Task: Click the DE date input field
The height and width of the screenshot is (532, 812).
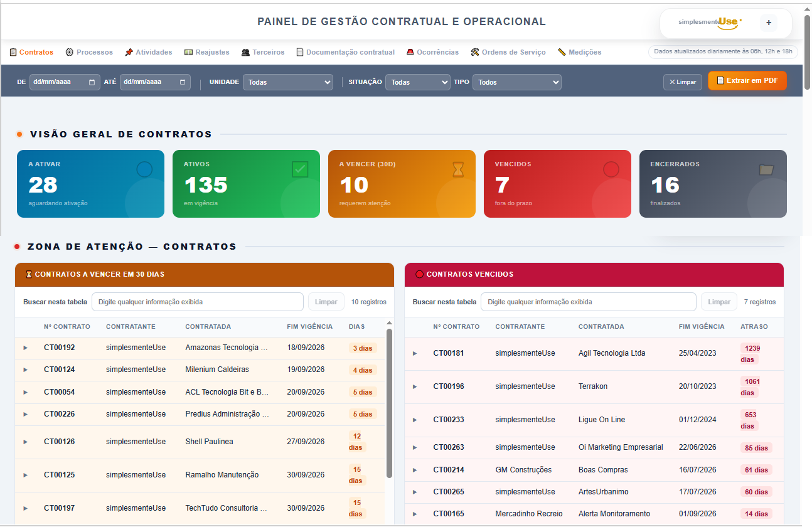Action: tap(65, 82)
